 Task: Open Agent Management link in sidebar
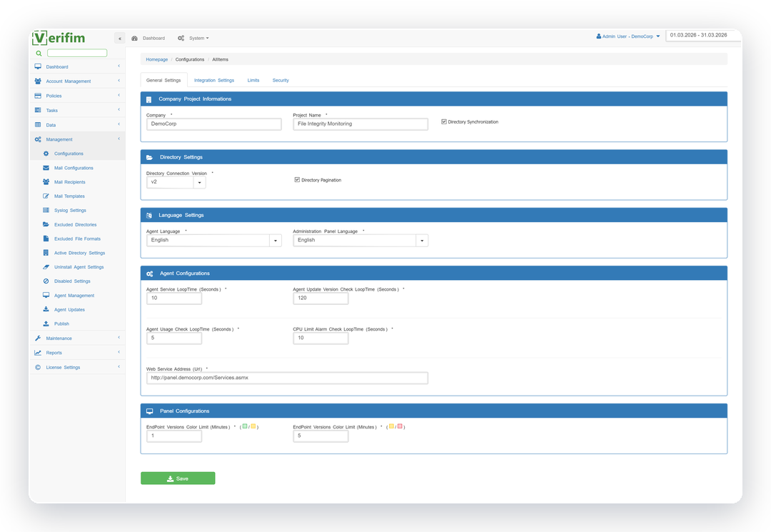point(74,296)
